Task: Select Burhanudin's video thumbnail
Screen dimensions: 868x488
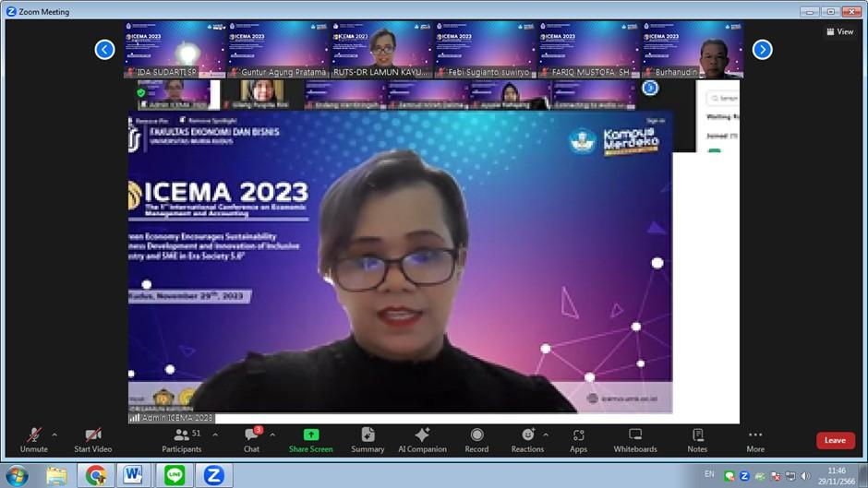Action: click(x=693, y=49)
